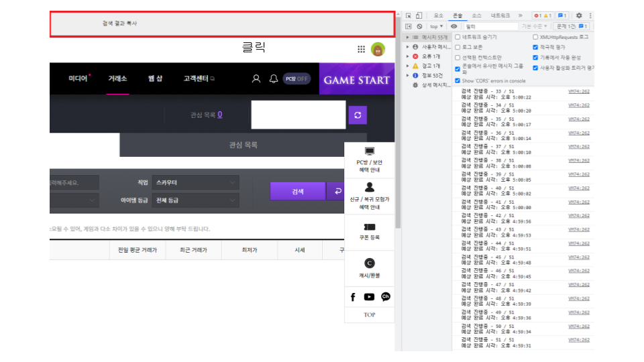Click the blue issues count badge in tab bar
The image size is (644, 362).
[562, 15]
